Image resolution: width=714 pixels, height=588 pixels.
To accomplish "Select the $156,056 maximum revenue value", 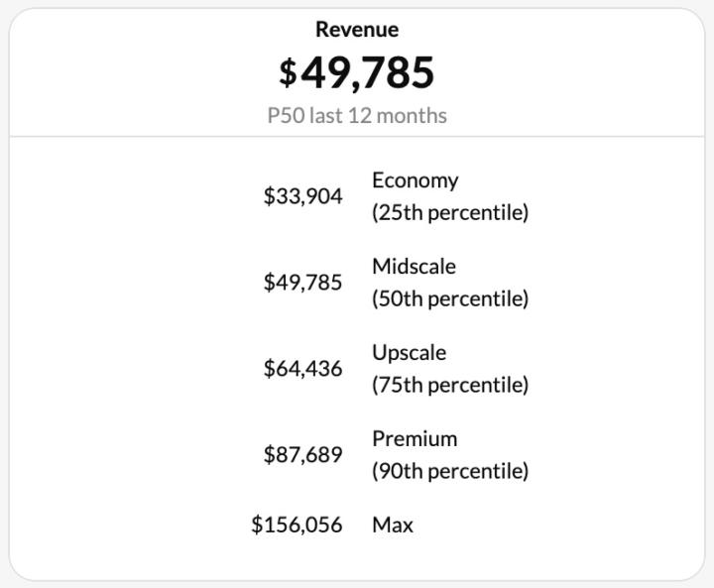I will (297, 525).
